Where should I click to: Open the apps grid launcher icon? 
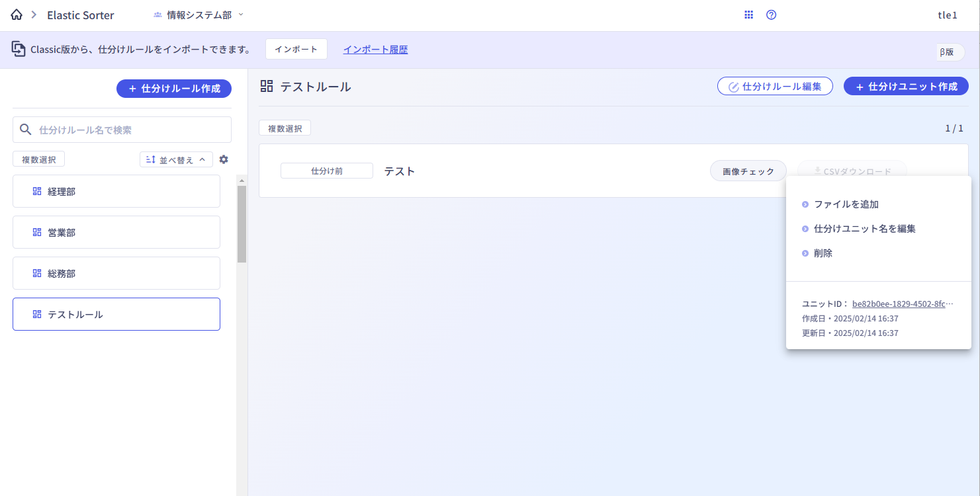pos(749,15)
